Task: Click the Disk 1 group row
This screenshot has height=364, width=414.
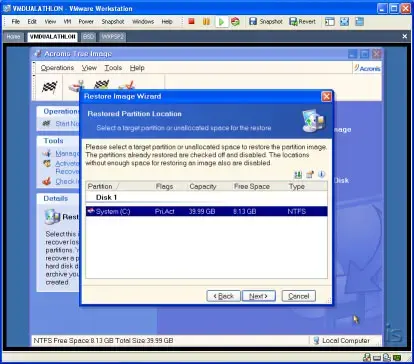Action: tap(206, 197)
